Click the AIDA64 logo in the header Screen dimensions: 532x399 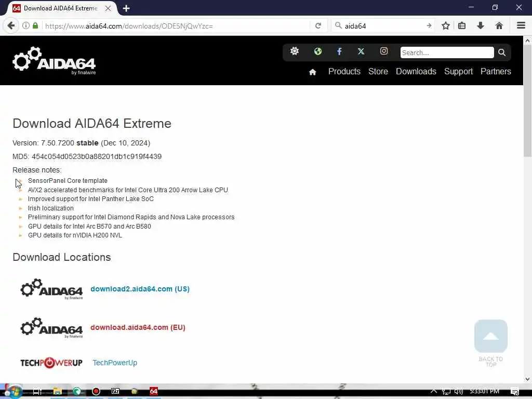coord(54,61)
